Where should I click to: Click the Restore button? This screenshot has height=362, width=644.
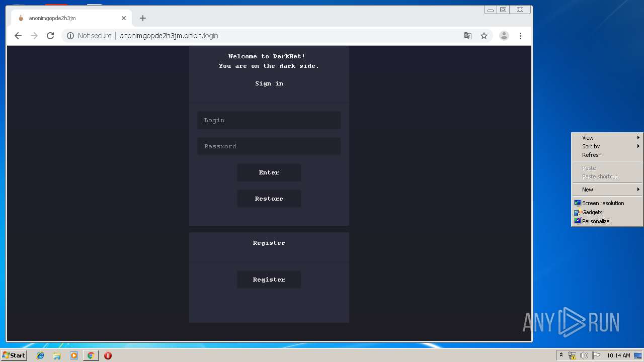pyautogui.click(x=269, y=199)
